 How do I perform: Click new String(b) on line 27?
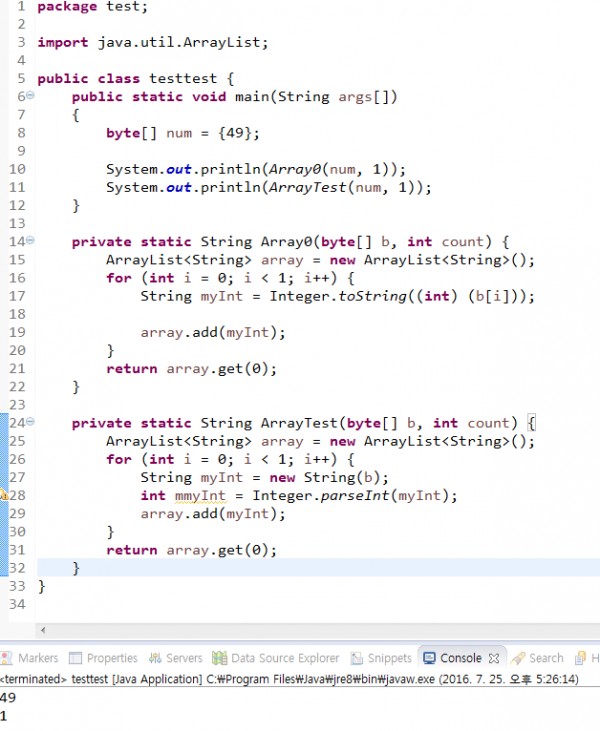pos(325,477)
